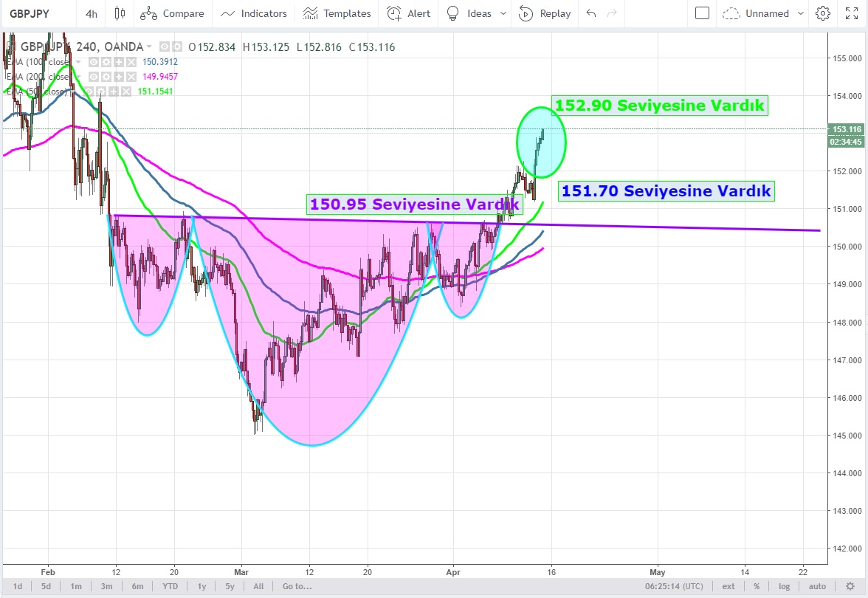Toggle log scale at bottom right
Screen dimensions: 868x598
(x=784, y=586)
